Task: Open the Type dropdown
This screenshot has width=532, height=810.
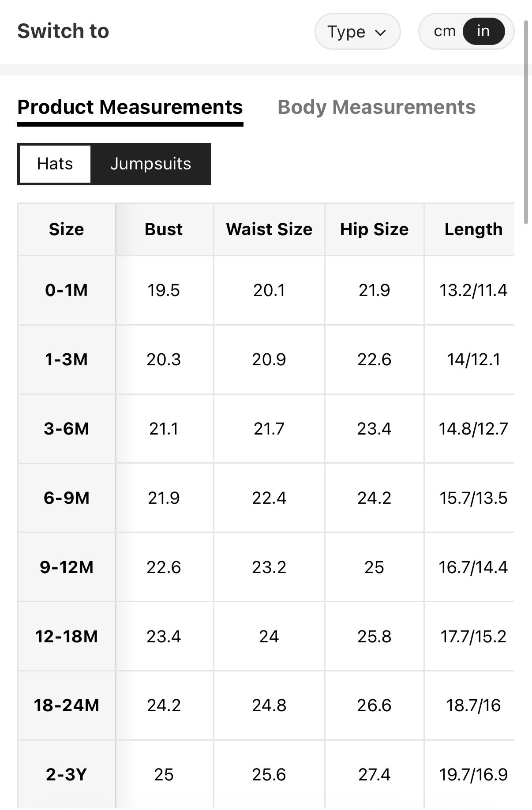Action: pyautogui.click(x=356, y=32)
